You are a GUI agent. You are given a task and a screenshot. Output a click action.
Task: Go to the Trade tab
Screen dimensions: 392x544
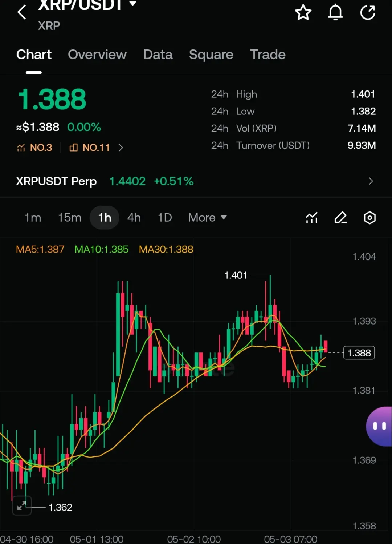(268, 55)
